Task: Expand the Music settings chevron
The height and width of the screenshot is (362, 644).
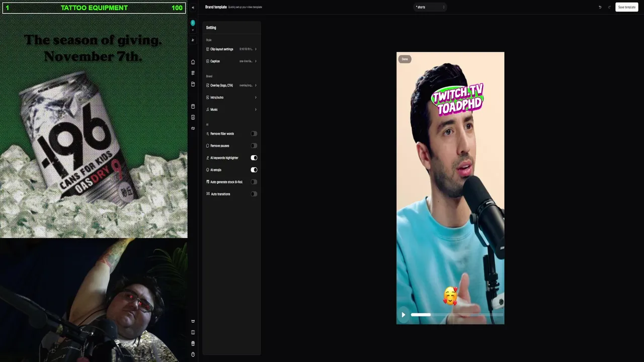Action: (256, 110)
